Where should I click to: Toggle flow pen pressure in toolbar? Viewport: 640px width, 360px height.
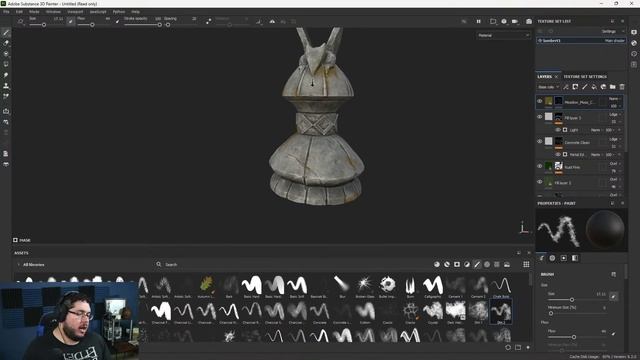tap(118, 21)
